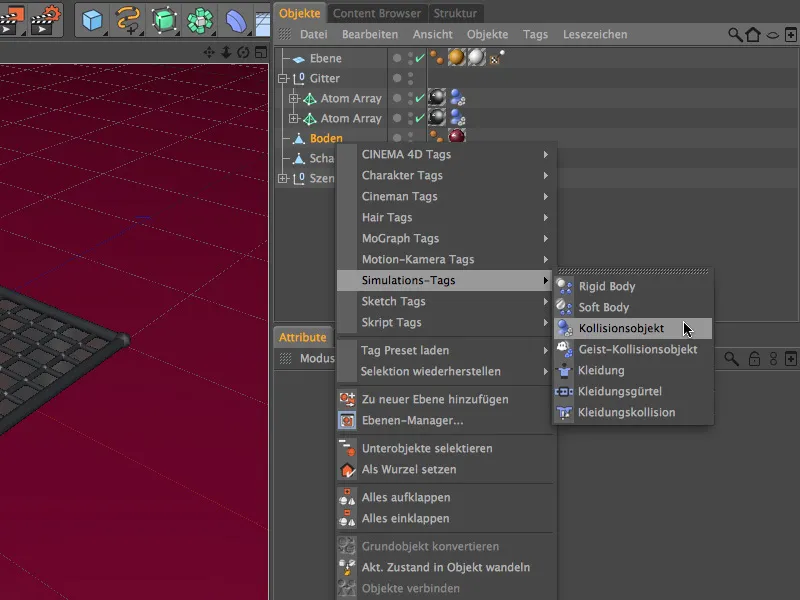Open the Attribute tab

point(303,337)
